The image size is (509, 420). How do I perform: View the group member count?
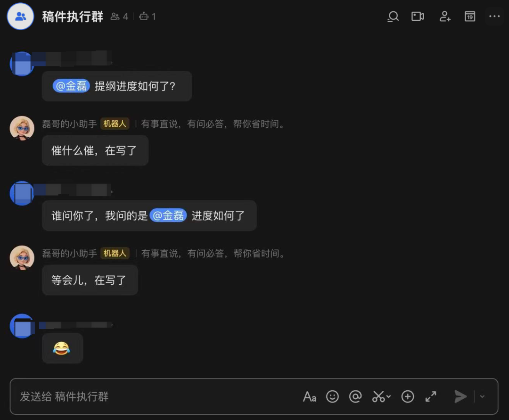(119, 16)
